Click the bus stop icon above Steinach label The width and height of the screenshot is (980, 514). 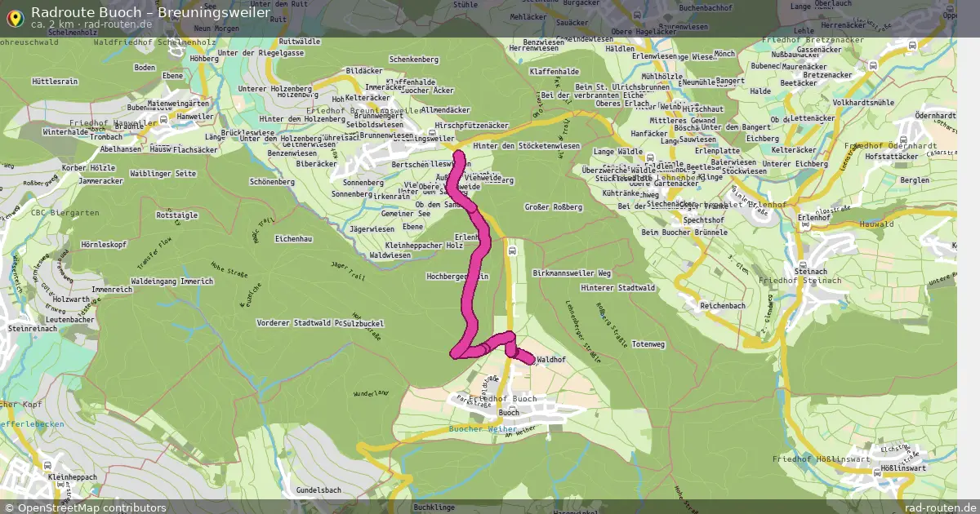coord(803,266)
